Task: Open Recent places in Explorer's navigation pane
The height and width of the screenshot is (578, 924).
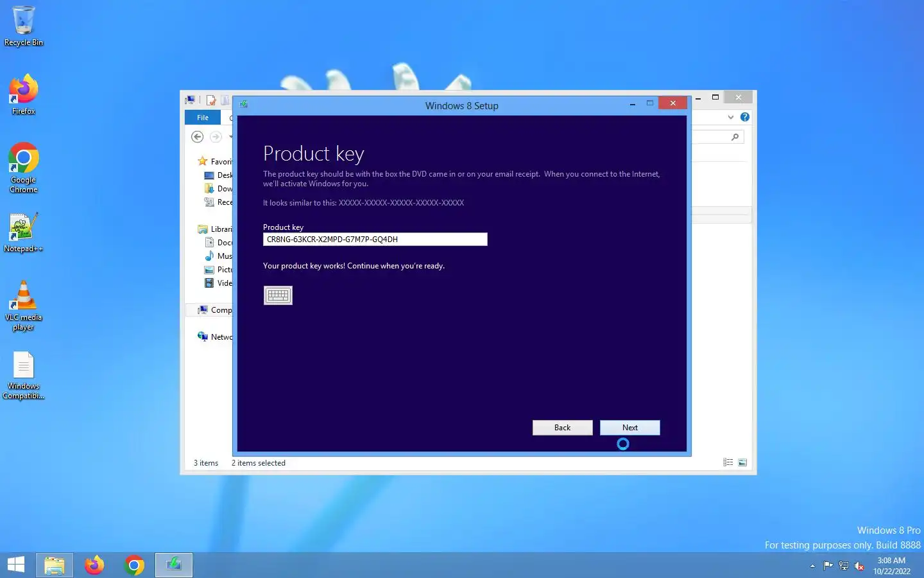Action: tap(218, 202)
